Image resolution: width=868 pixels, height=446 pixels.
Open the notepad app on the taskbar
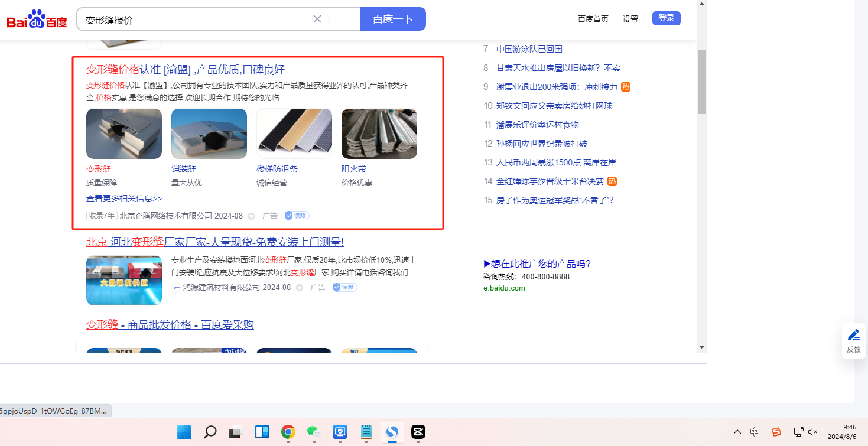[x=366, y=432]
